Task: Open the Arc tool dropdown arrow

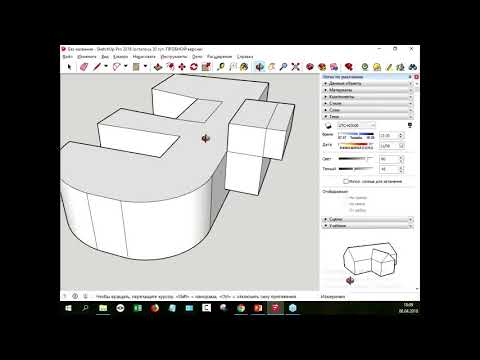Action: point(126,67)
